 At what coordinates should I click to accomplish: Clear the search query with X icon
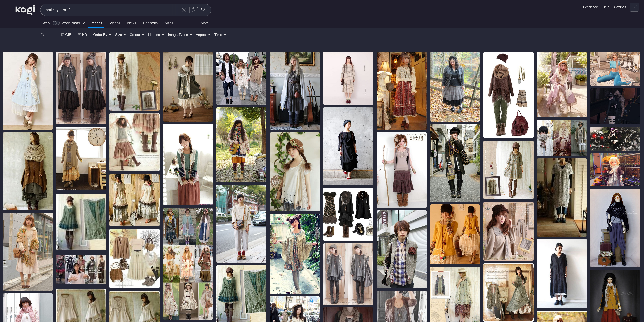(x=184, y=10)
